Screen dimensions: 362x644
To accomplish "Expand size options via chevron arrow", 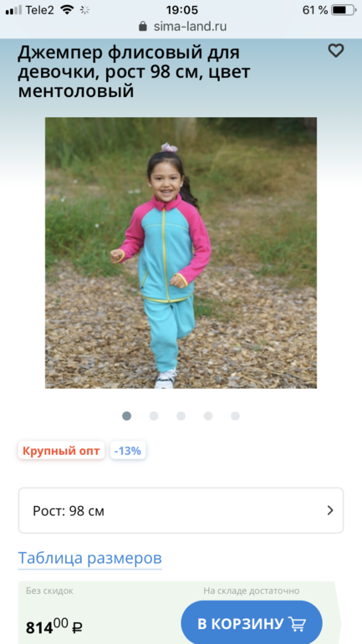I will 330,510.
